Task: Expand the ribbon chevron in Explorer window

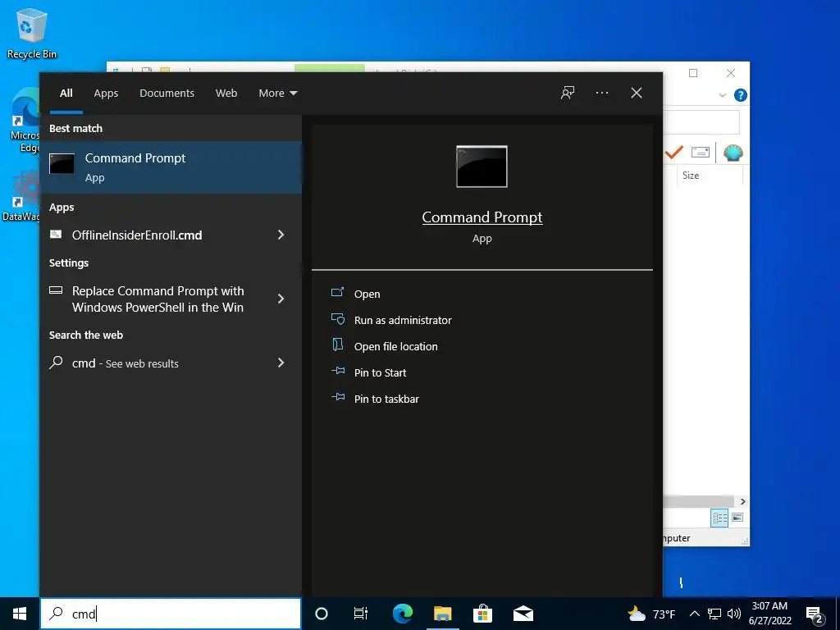Action: coord(722,95)
